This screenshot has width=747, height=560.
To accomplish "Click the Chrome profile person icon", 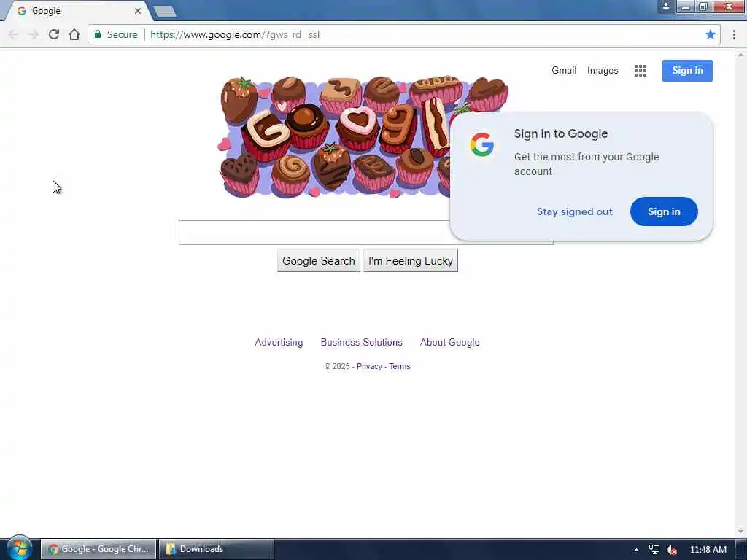I will point(666,6).
